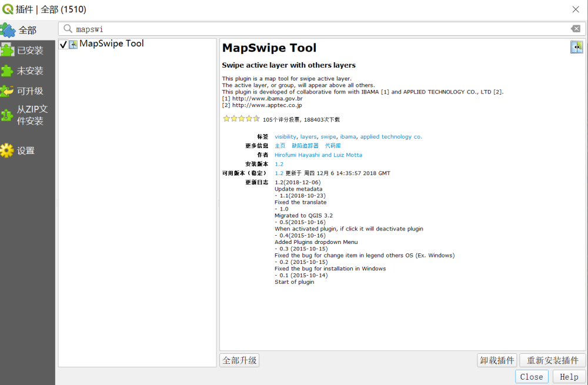Close the plugin dialog window

(576, 9)
